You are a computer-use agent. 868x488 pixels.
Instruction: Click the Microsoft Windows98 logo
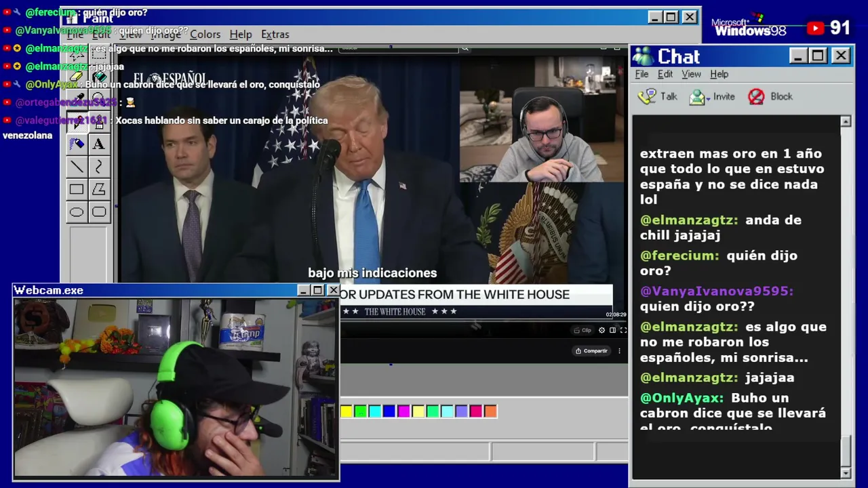(749, 26)
